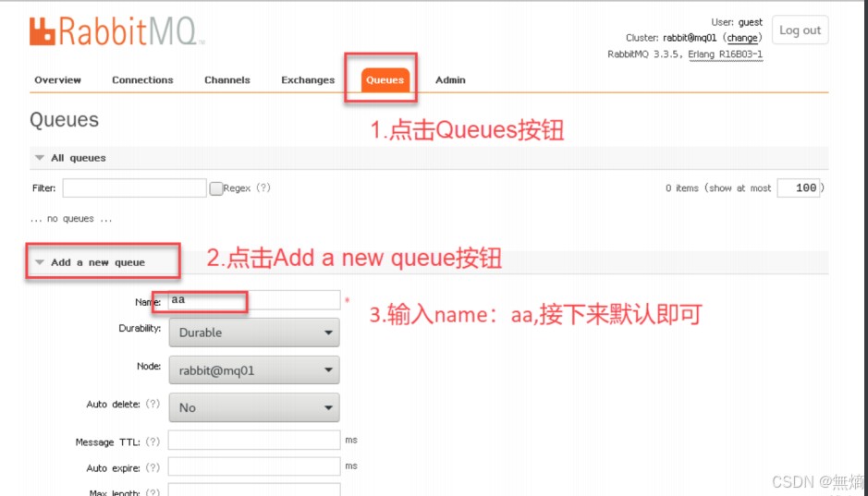Screen dimensions: 868x496
Task: Show the Auto expire (?) help
Action: [x=153, y=467]
